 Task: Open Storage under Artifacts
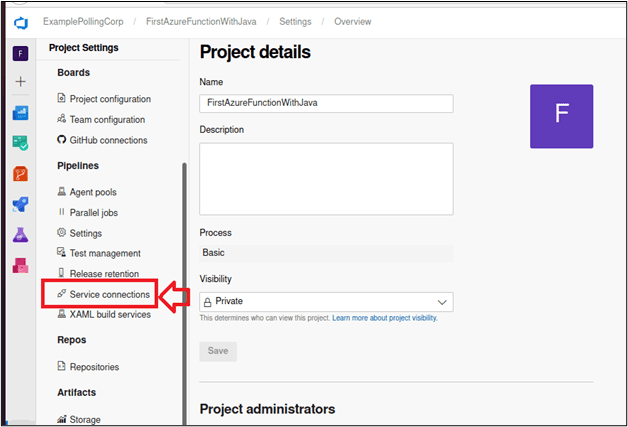(x=85, y=419)
